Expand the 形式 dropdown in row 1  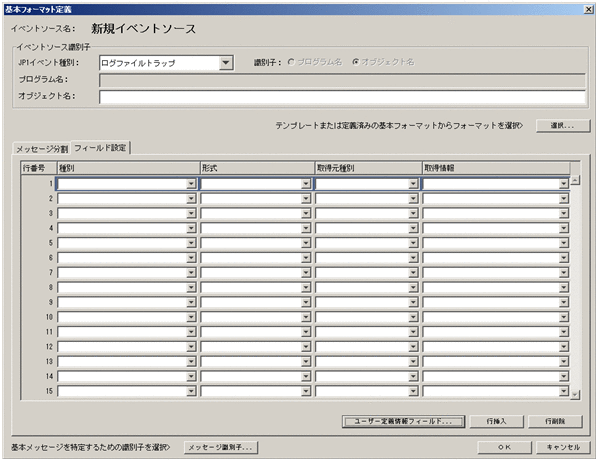[x=306, y=184]
